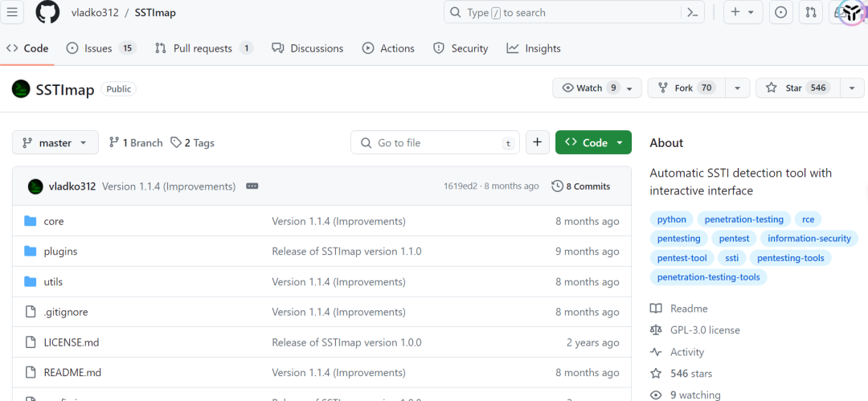Screen dimensions: 868x401
Task: Click the penetration-testing-tools topic tag
Action: coord(709,277)
